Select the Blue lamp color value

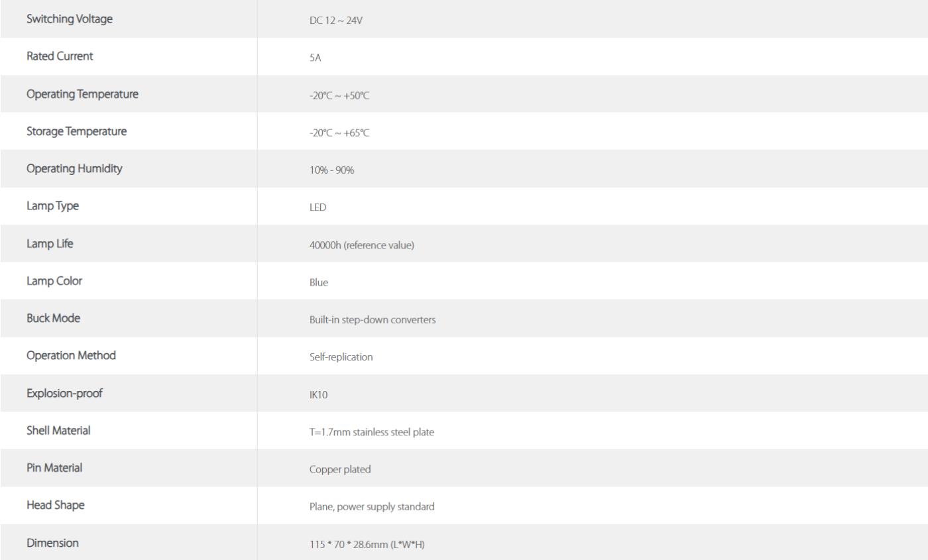(319, 282)
